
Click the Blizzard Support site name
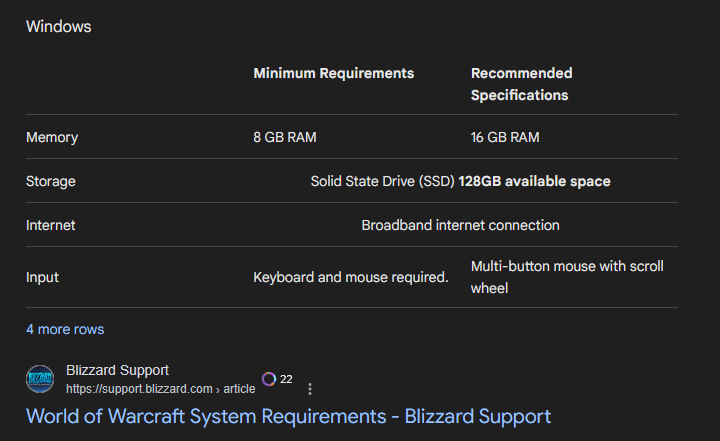117,370
